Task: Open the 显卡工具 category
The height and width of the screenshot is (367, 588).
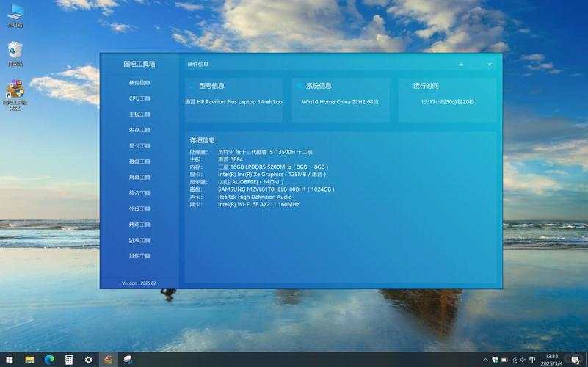Action: (139, 145)
